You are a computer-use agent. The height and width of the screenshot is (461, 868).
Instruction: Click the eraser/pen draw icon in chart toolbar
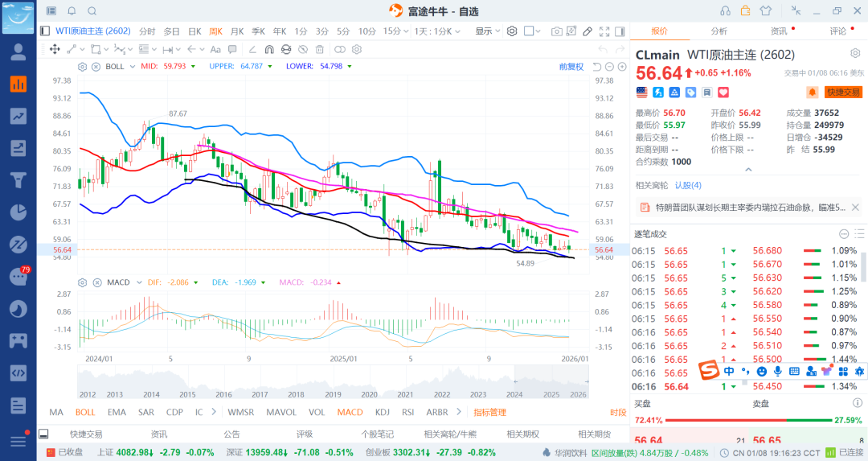point(588,31)
